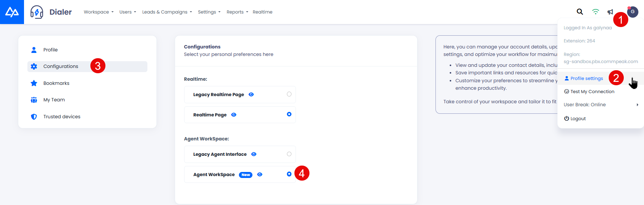644x205 pixels.
Task: Click the New badge on Agent WorkSpace
Action: 246,175
